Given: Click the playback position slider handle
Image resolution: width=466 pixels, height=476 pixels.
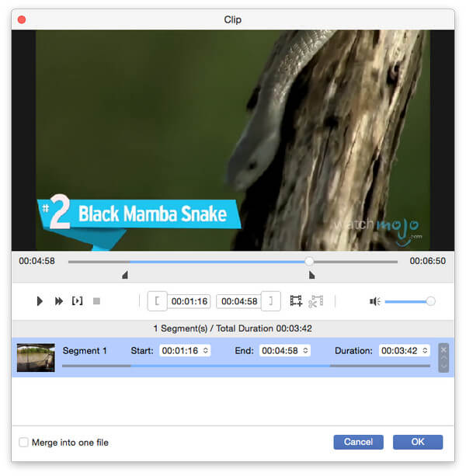Looking at the screenshot, I should tap(309, 262).
